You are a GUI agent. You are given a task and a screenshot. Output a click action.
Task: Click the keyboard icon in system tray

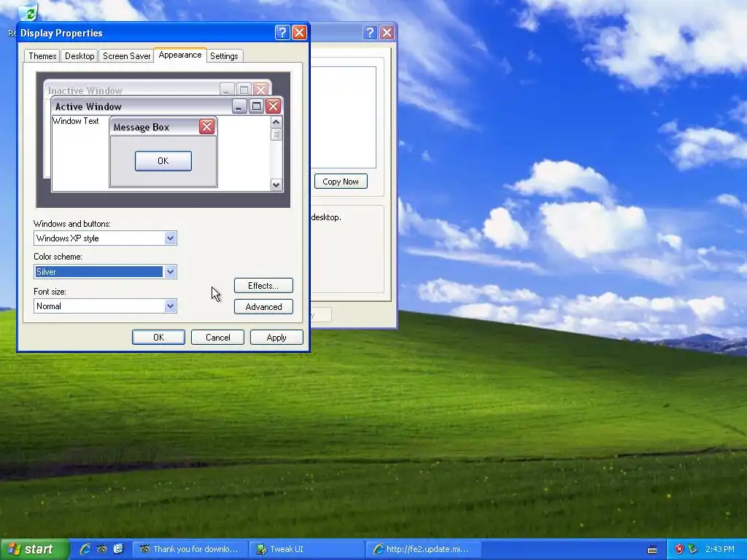click(x=652, y=550)
